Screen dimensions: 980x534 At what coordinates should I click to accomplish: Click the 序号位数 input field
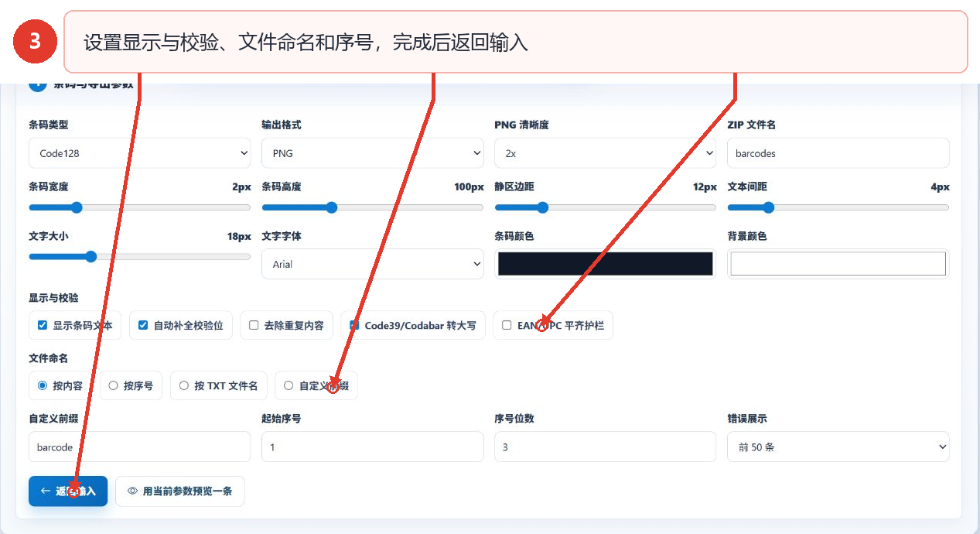tap(606, 447)
